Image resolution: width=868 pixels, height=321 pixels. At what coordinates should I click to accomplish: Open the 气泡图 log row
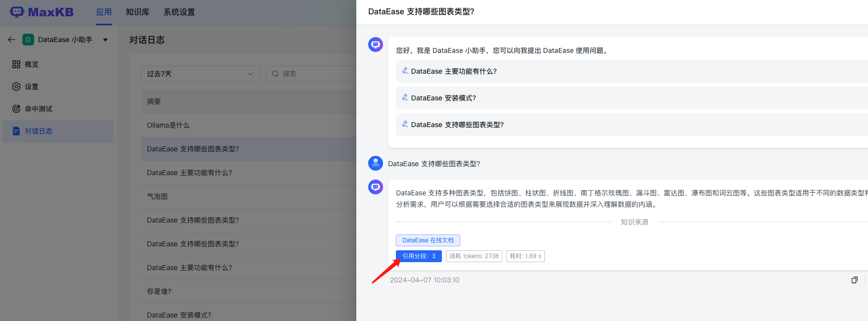[248, 196]
